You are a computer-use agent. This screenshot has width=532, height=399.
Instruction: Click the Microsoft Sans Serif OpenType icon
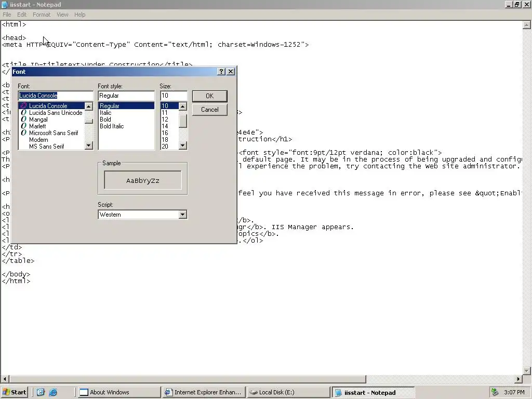(23, 133)
